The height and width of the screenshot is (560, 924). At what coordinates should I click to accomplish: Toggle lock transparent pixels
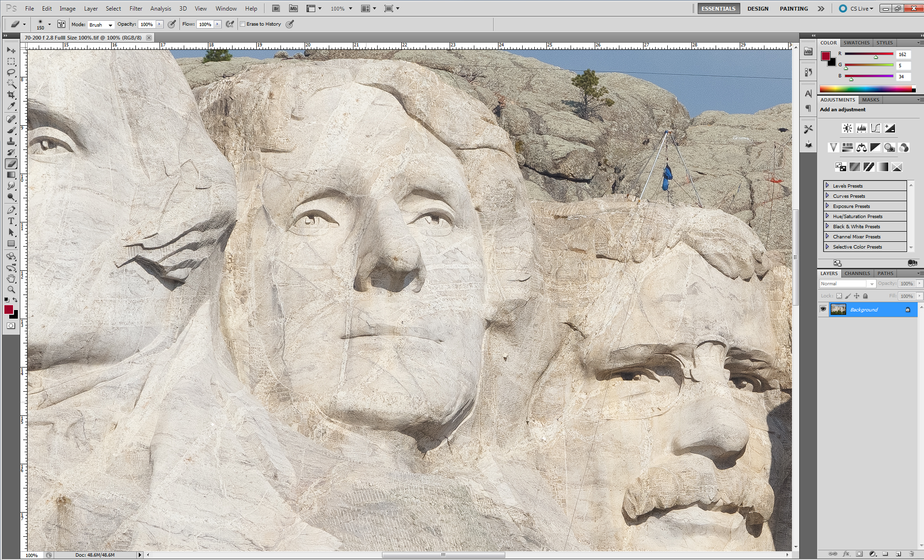pos(839,296)
